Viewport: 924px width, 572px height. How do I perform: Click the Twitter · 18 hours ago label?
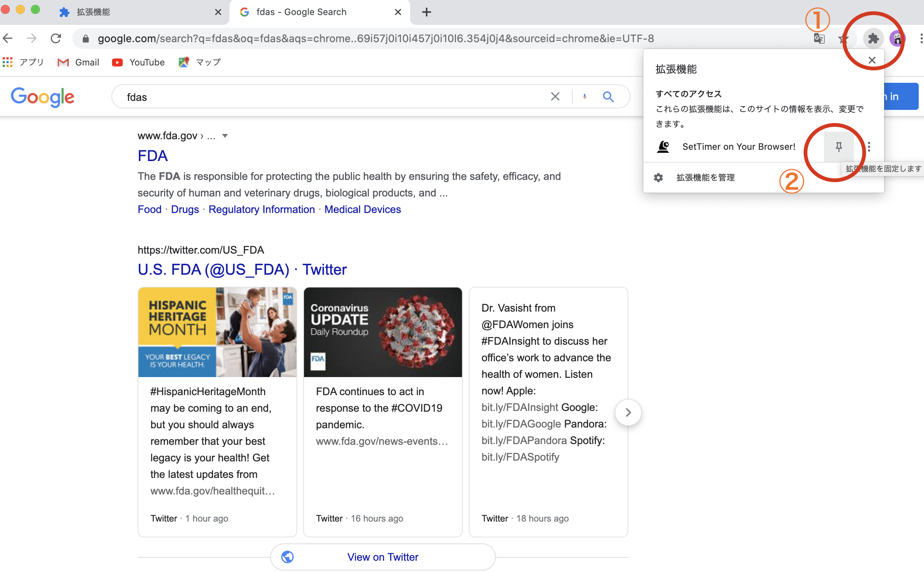point(525,519)
